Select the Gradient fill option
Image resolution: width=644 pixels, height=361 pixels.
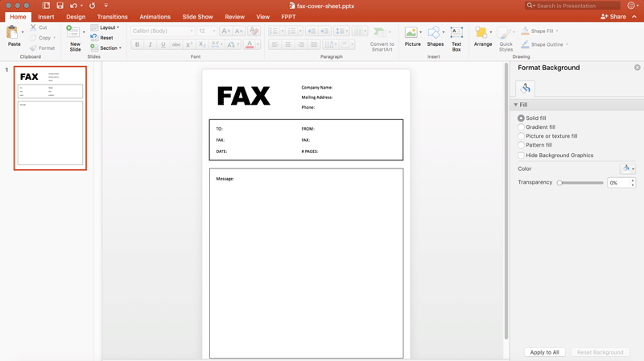click(x=522, y=127)
